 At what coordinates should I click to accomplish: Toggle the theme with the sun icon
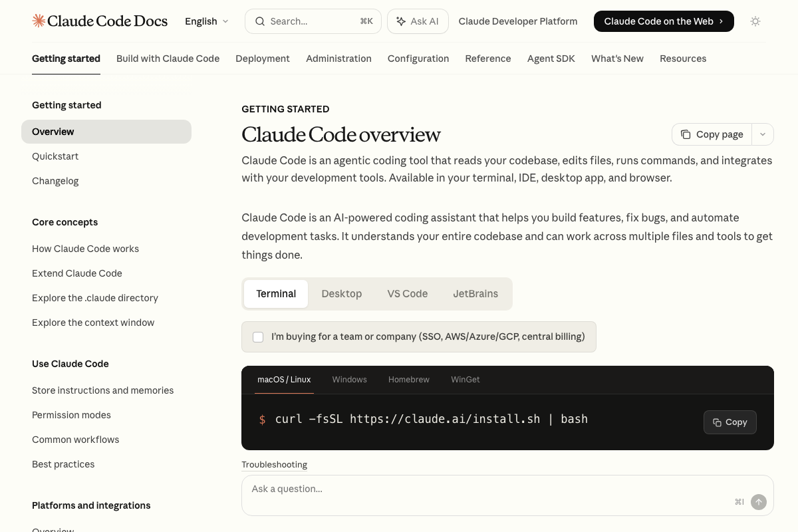point(755,21)
